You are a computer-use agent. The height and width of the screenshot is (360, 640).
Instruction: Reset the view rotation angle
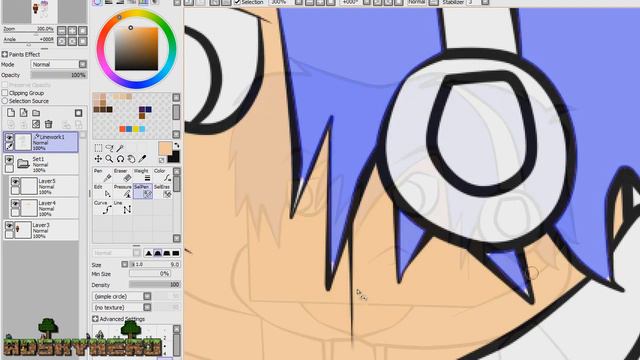point(83,41)
